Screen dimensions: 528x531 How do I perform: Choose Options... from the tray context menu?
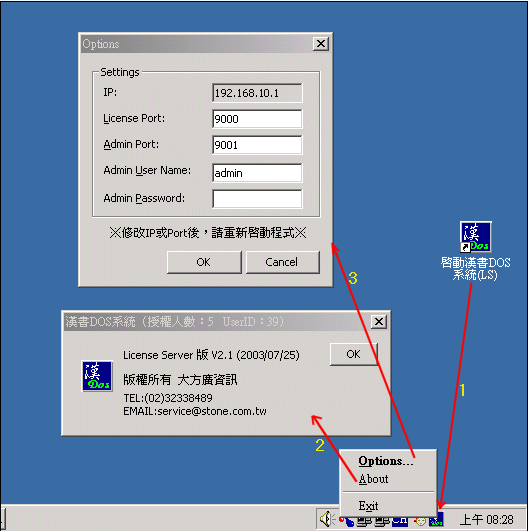pyautogui.click(x=386, y=461)
